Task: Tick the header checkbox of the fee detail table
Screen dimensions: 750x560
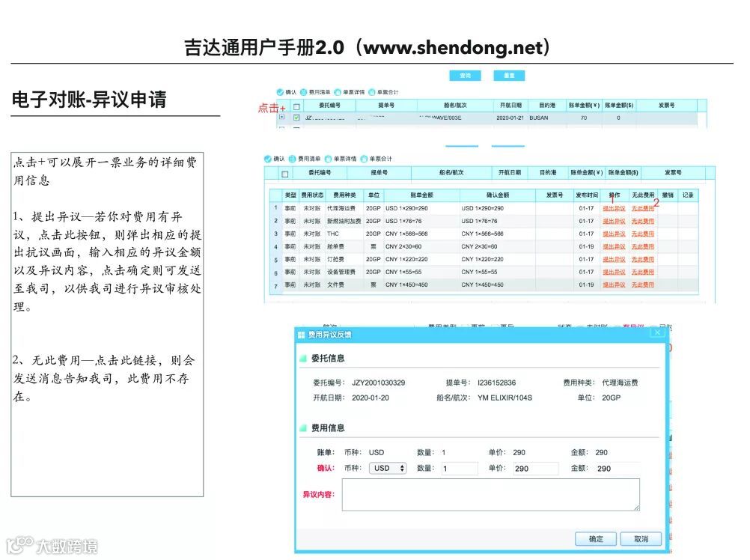Action: click(x=285, y=174)
